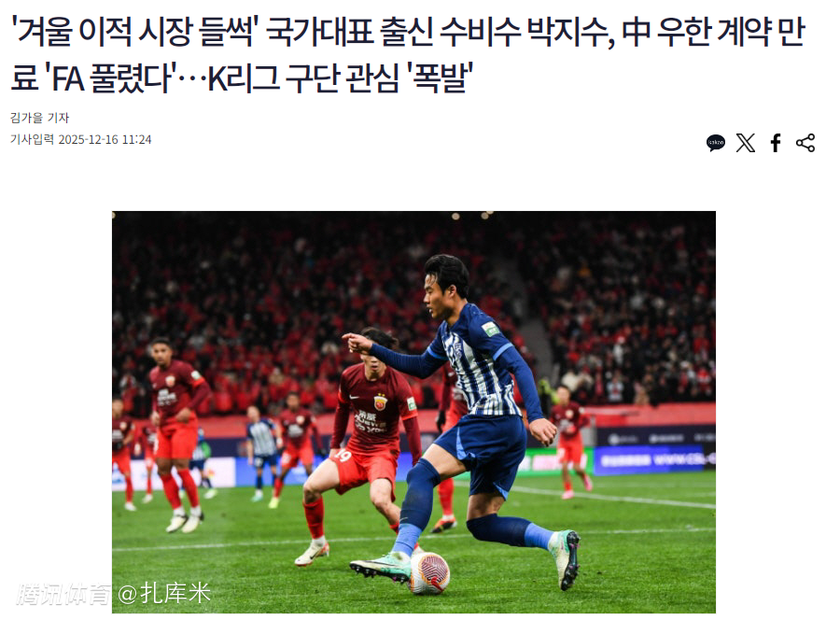Select the article timestamp 2025-12-16 11:24
The width and height of the screenshot is (840, 620).
coord(105,139)
